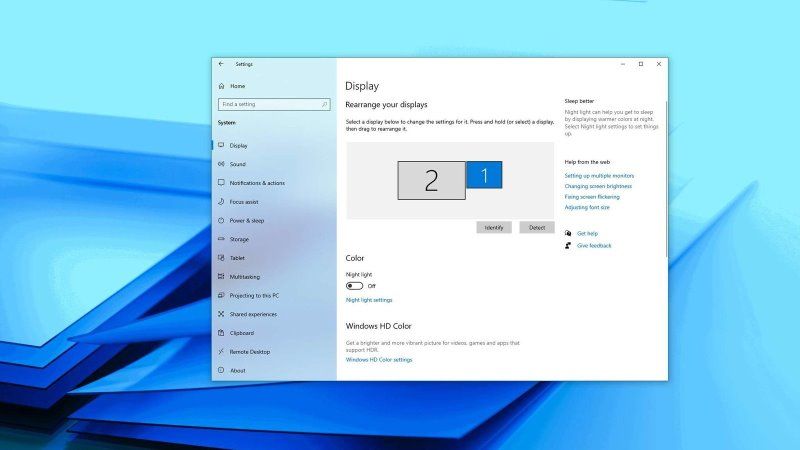Open Projecting to this PC
The width and height of the screenshot is (800, 450).
254,296
